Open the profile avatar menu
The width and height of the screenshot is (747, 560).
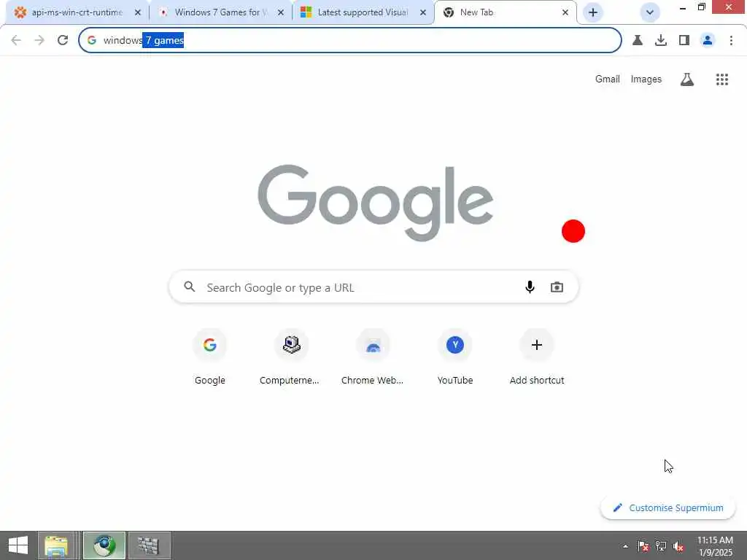pos(708,41)
